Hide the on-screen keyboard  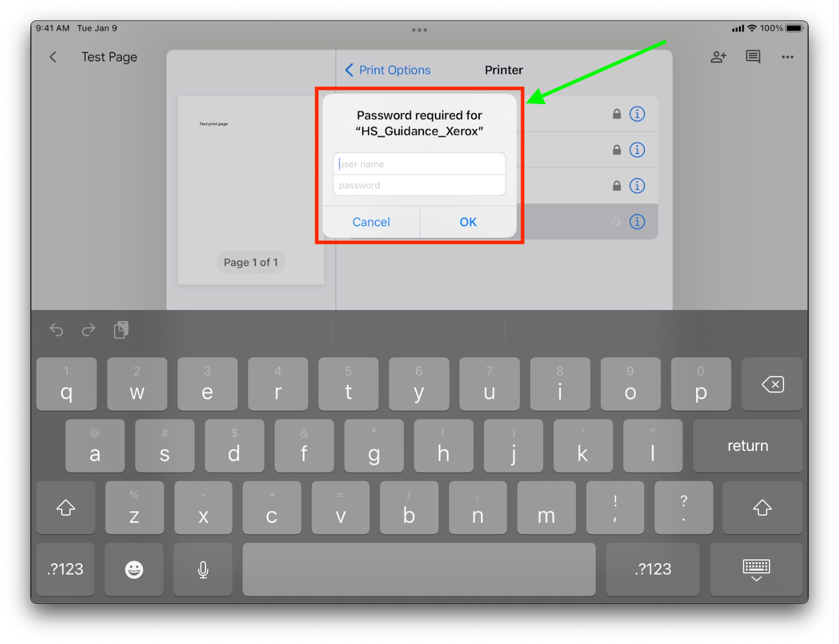click(x=756, y=570)
